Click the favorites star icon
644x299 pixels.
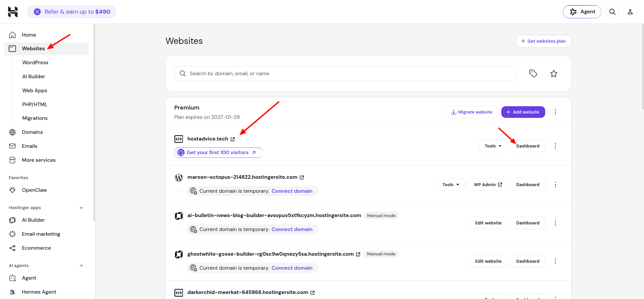(x=554, y=74)
